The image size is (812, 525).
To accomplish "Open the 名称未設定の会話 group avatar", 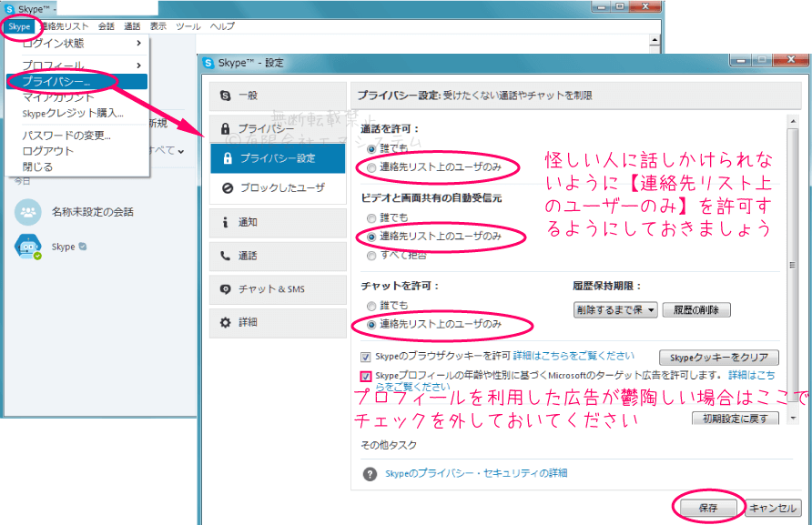I will coord(28,212).
